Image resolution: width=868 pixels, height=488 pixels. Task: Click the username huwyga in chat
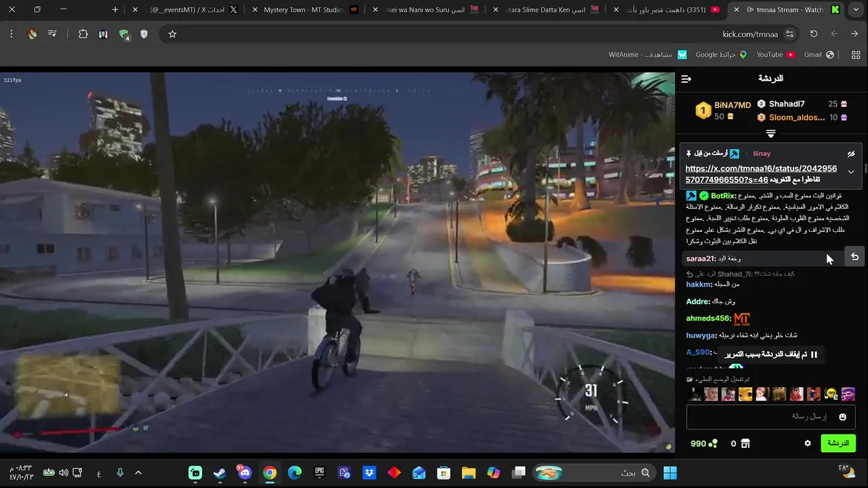(701, 335)
